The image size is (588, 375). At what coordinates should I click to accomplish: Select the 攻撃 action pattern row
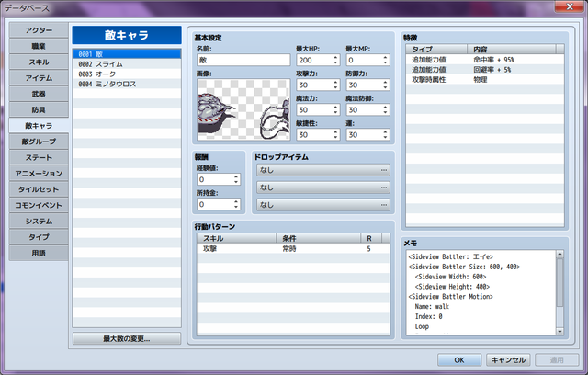pos(293,249)
